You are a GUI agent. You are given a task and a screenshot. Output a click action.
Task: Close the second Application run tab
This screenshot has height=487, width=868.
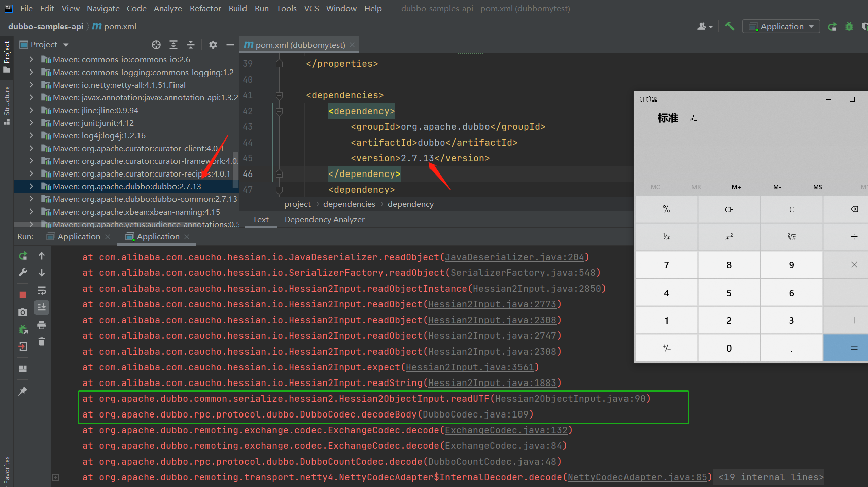point(187,237)
